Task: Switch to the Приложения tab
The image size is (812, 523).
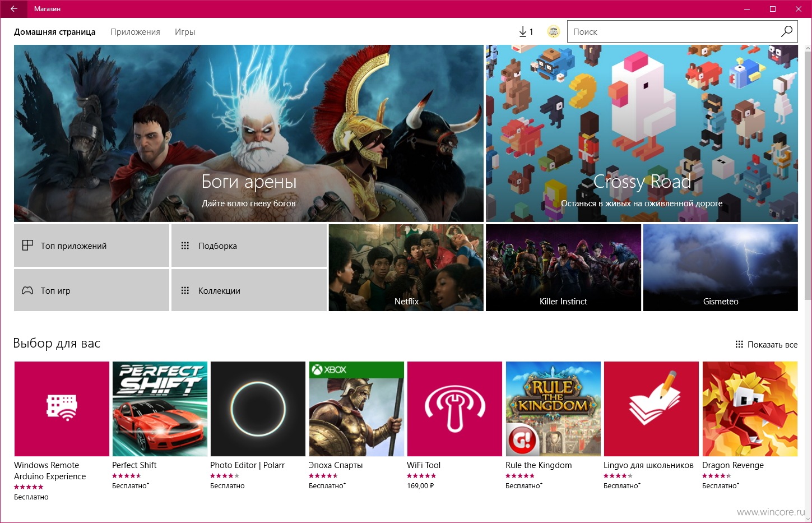Action: pyautogui.click(x=135, y=32)
